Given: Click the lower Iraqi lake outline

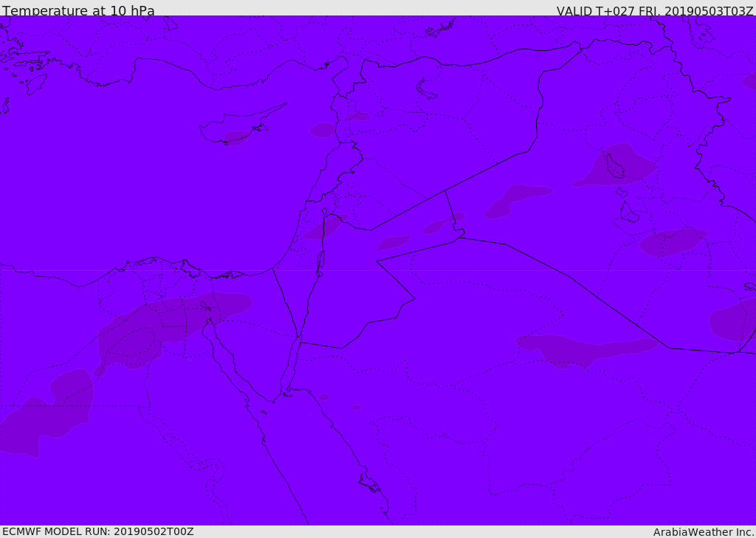Looking at the screenshot, I should coord(628,213).
